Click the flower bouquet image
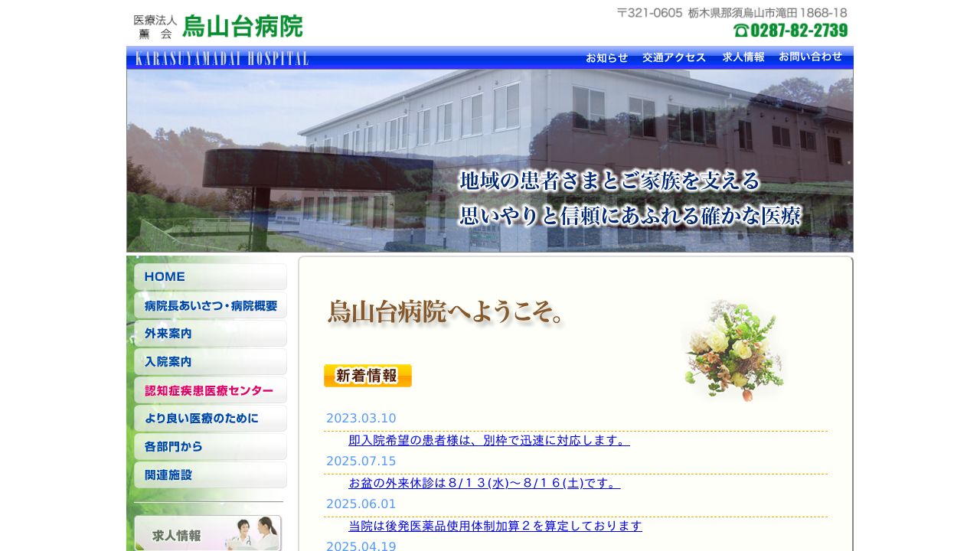 [x=733, y=350]
